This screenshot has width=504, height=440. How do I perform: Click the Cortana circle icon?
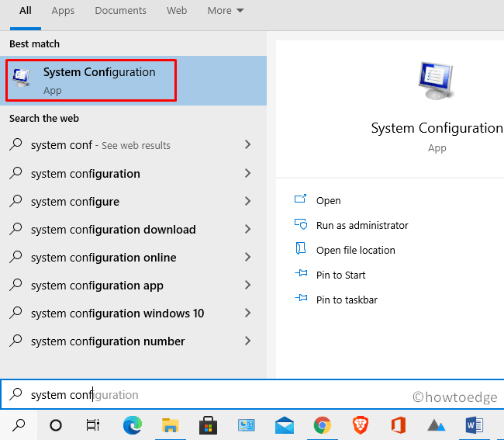(56, 424)
